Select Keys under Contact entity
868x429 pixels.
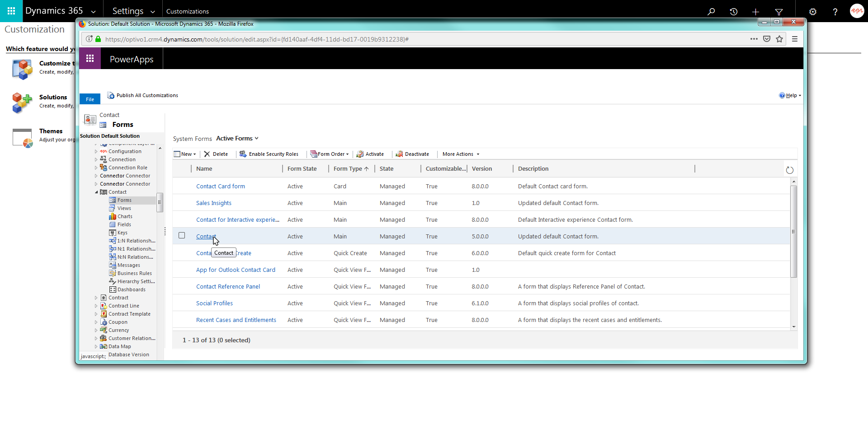pyautogui.click(x=122, y=233)
